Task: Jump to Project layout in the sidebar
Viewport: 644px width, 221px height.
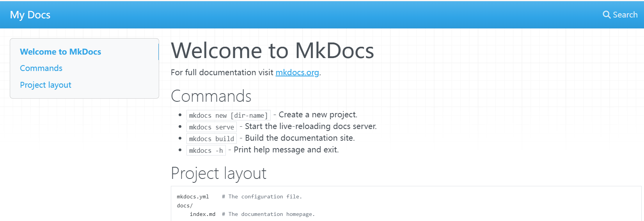Action: tap(46, 85)
